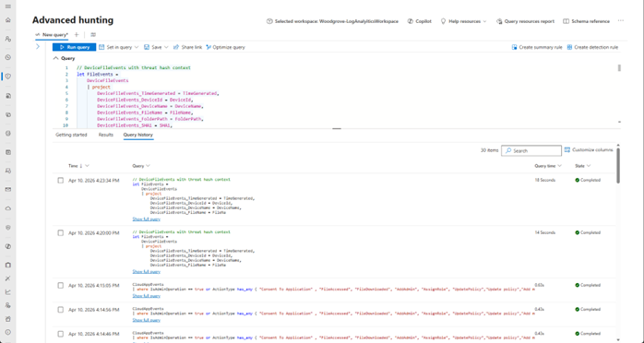Click the query history search box

[x=531, y=150]
